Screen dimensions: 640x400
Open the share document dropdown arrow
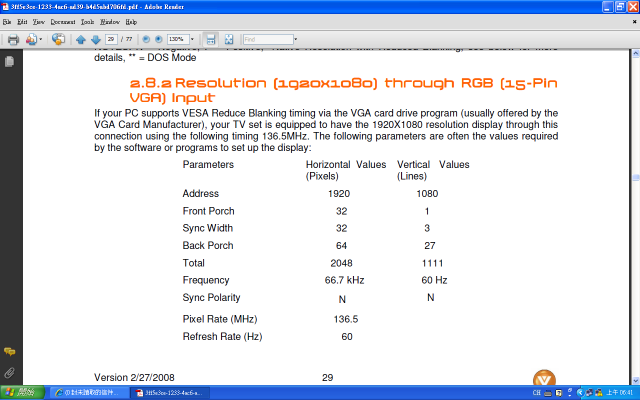coord(40,40)
